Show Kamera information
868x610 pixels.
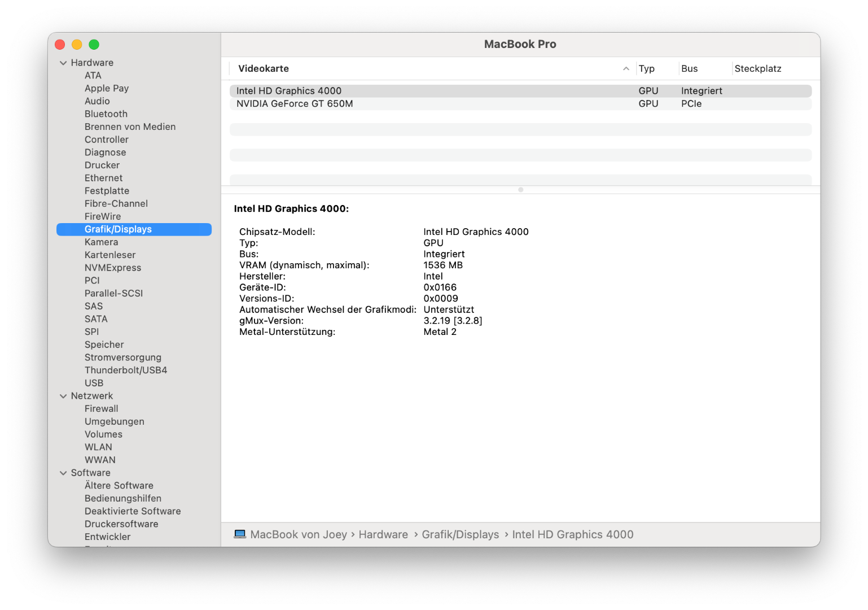102,242
